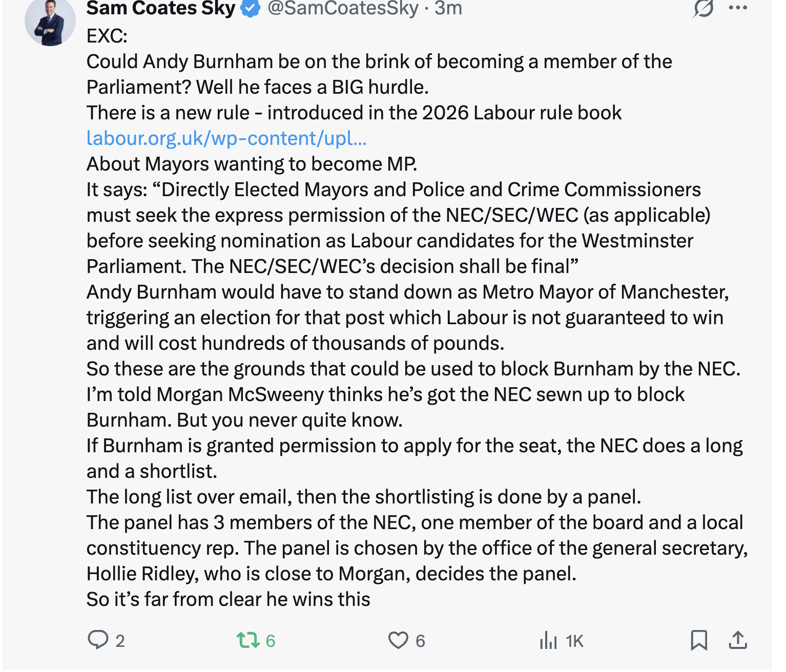
Task: Toggle repost with the green arrows icon
Action: point(248,640)
